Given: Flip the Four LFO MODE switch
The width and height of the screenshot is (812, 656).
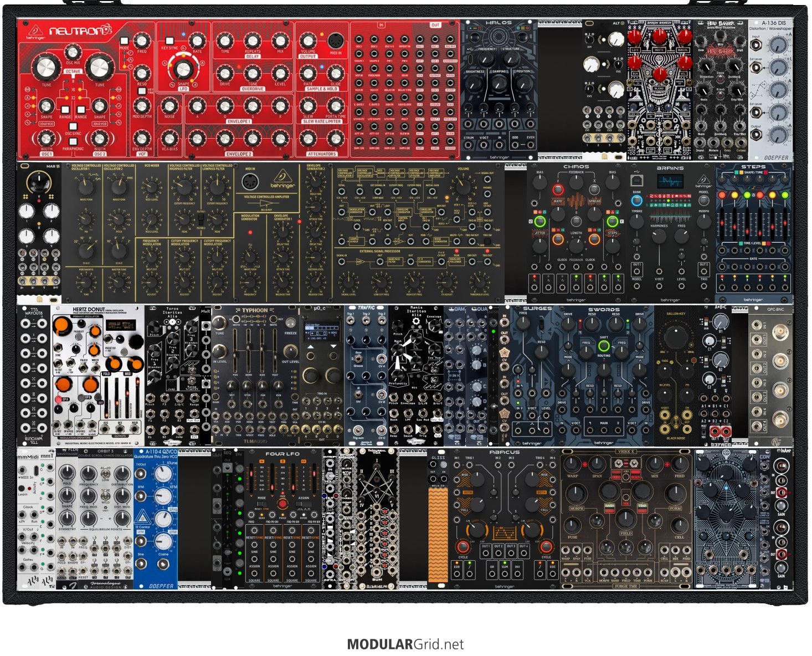Looking at the screenshot, I should click(261, 504).
